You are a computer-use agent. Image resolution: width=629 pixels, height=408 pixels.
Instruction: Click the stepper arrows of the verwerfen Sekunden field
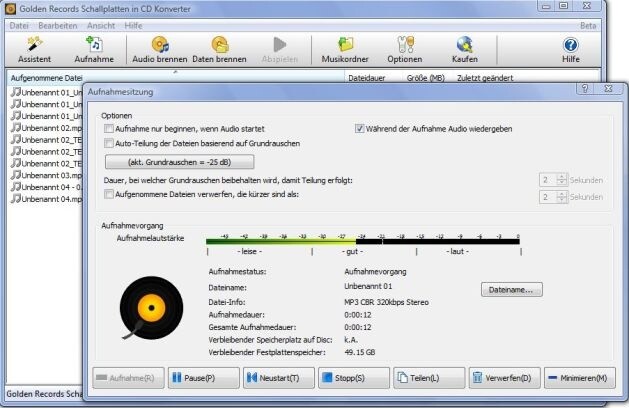[562, 197]
